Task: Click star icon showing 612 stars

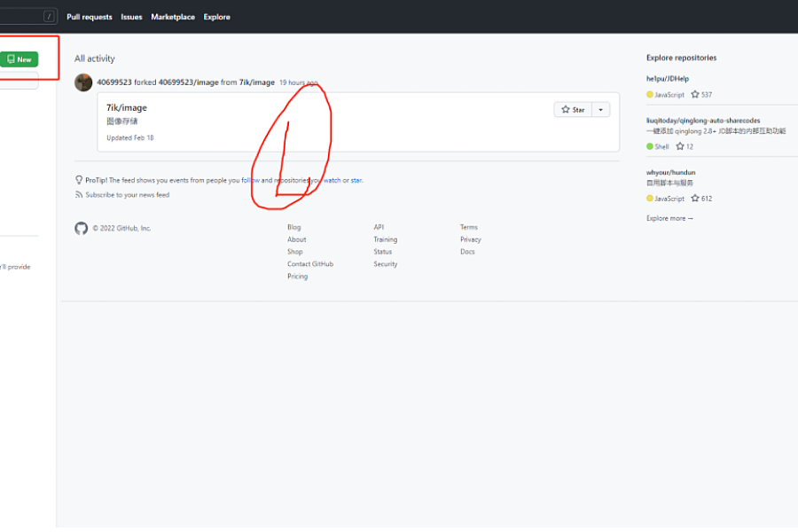Action: click(695, 198)
